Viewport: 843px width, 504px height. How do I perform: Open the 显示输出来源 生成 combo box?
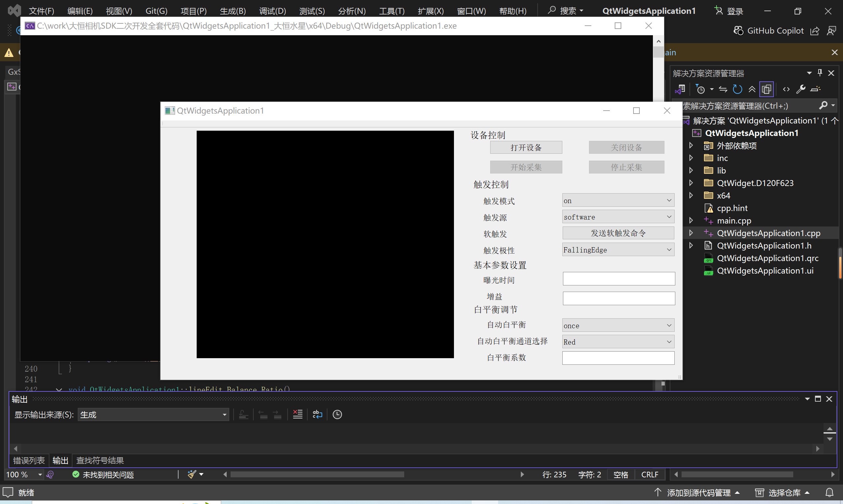(153, 415)
